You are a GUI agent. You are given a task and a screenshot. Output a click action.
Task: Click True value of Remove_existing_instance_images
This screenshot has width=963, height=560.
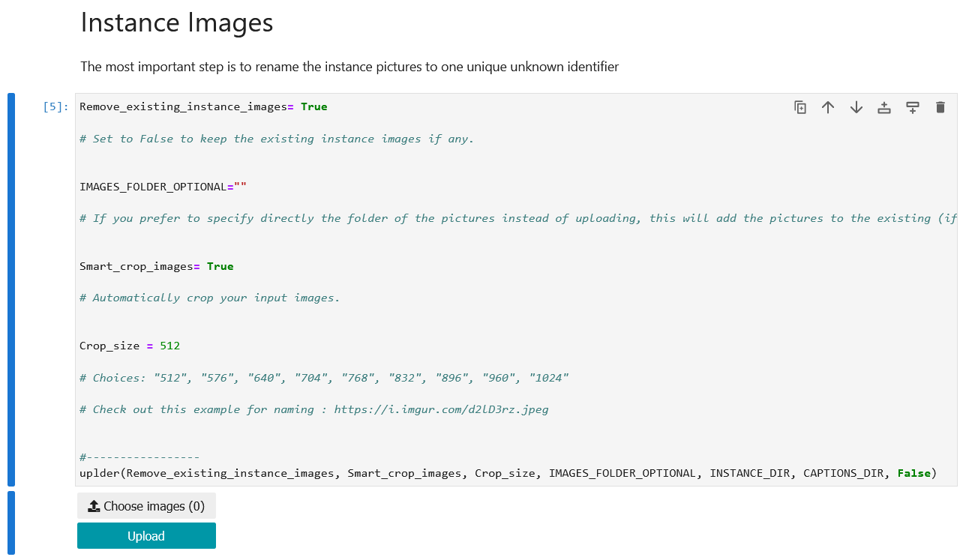(313, 107)
